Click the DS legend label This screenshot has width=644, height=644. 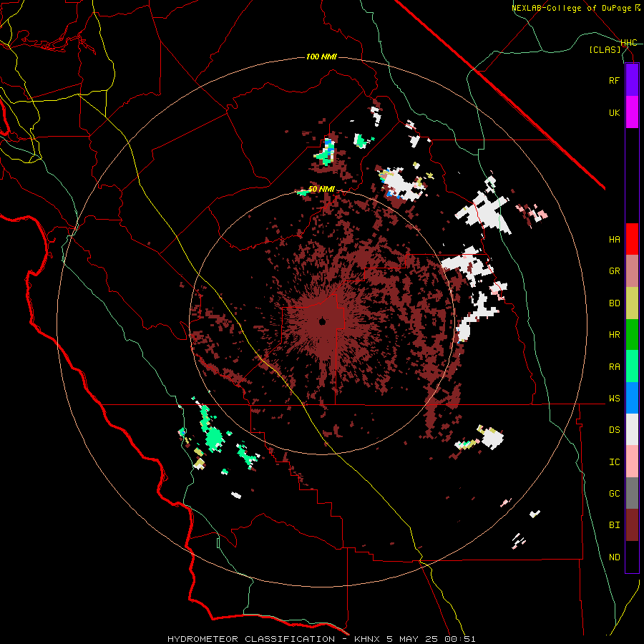614,430
